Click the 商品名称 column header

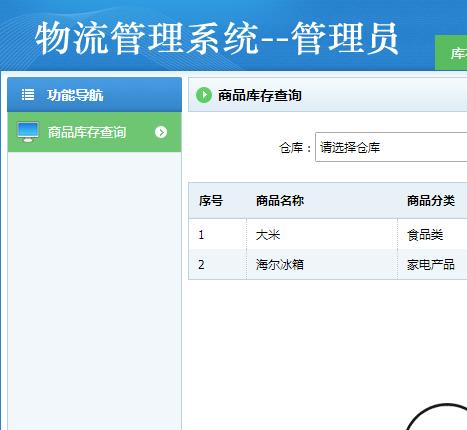(x=280, y=201)
